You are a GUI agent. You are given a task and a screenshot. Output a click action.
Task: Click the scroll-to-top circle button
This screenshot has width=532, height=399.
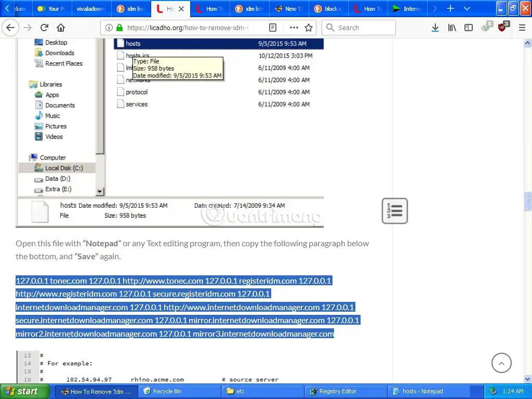501,363
